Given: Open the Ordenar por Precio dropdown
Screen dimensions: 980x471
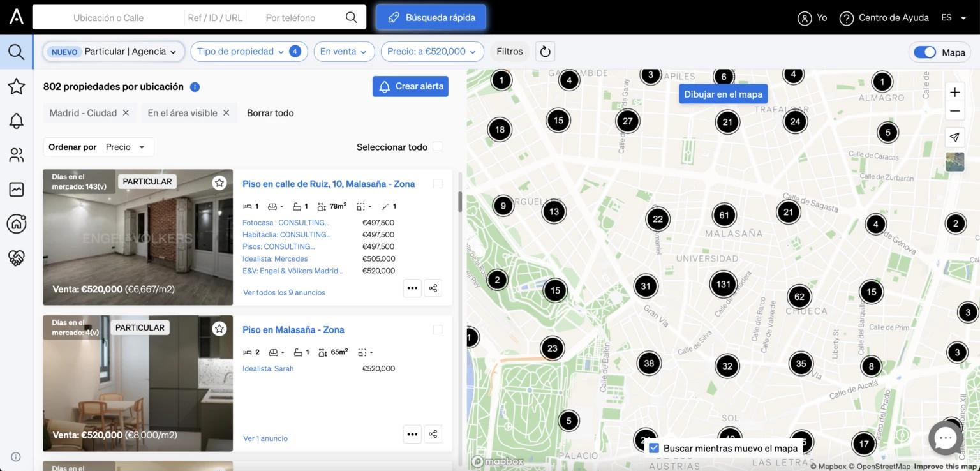Looking at the screenshot, I should coord(99,147).
